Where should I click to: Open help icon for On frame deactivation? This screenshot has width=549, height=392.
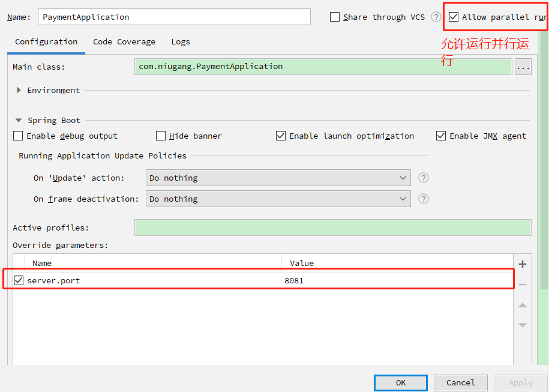424,199
